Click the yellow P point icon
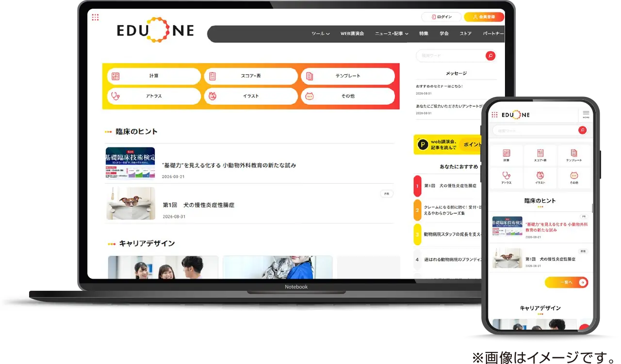The width and height of the screenshot is (621, 364). [423, 144]
